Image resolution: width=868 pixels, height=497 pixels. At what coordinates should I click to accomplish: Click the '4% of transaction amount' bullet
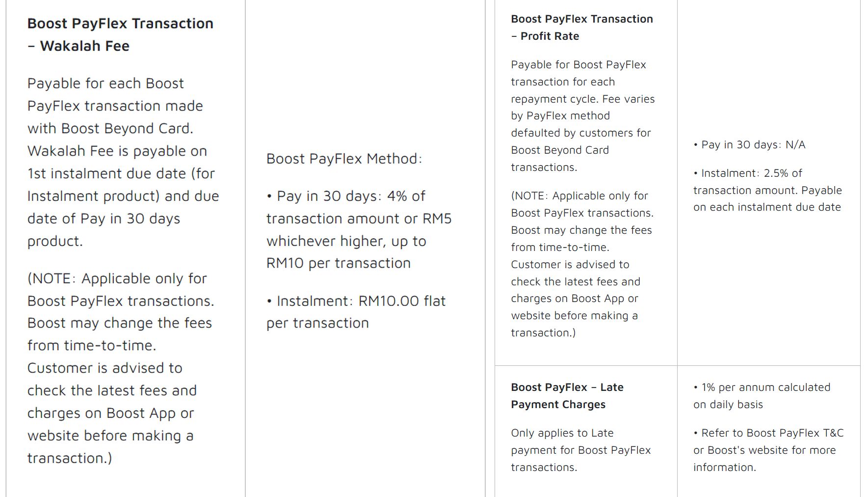point(359,229)
